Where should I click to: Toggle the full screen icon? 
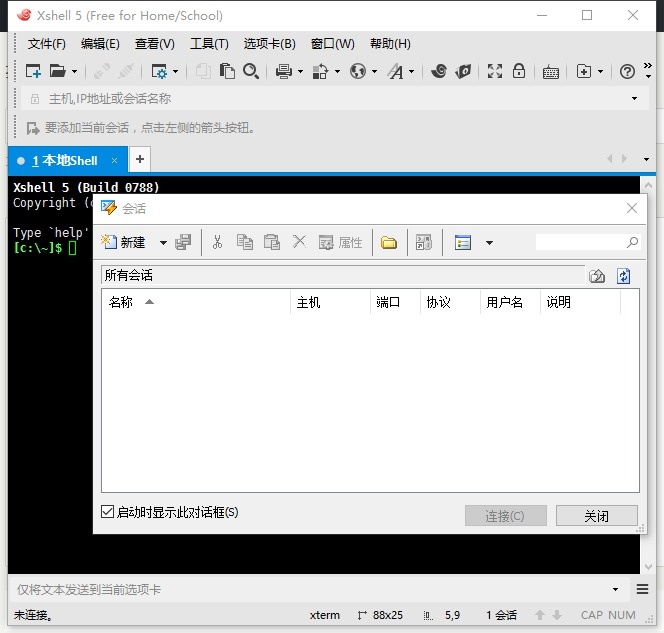(x=495, y=71)
